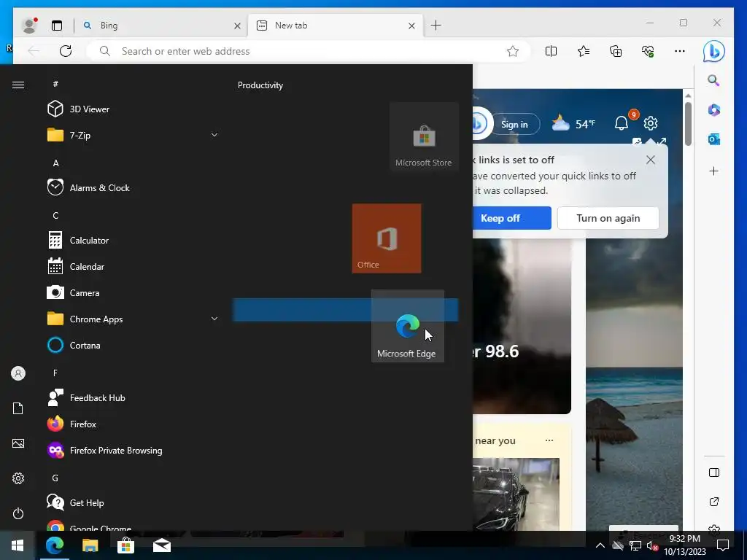This screenshot has height=560, width=747.
Task: Open the Get Help app
Action: pyautogui.click(x=133, y=502)
